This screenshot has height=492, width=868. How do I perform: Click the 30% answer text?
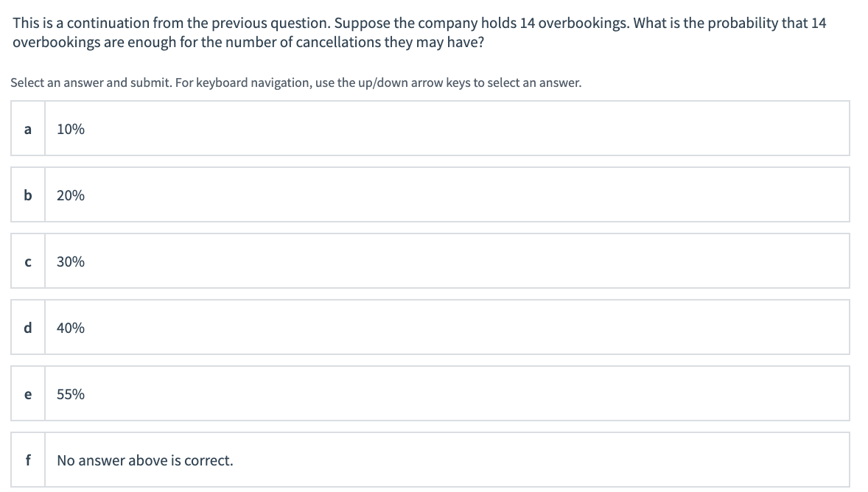[x=70, y=261]
